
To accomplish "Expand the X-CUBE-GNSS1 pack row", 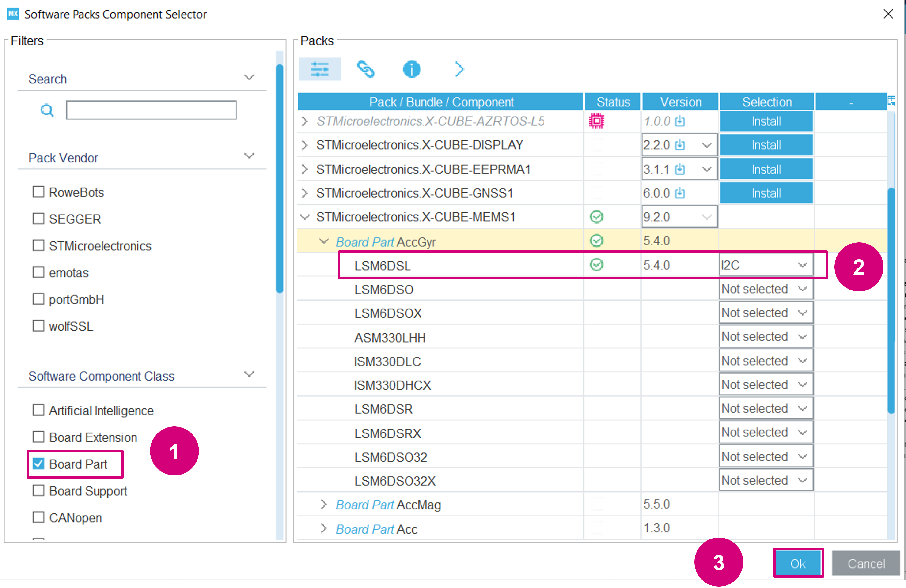I will coord(304,193).
